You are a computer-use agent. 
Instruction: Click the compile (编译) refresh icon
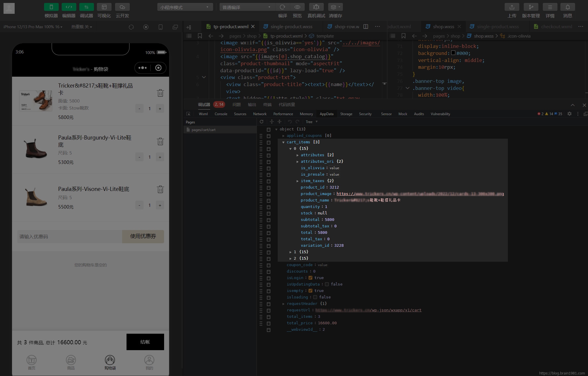coord(282,7)
